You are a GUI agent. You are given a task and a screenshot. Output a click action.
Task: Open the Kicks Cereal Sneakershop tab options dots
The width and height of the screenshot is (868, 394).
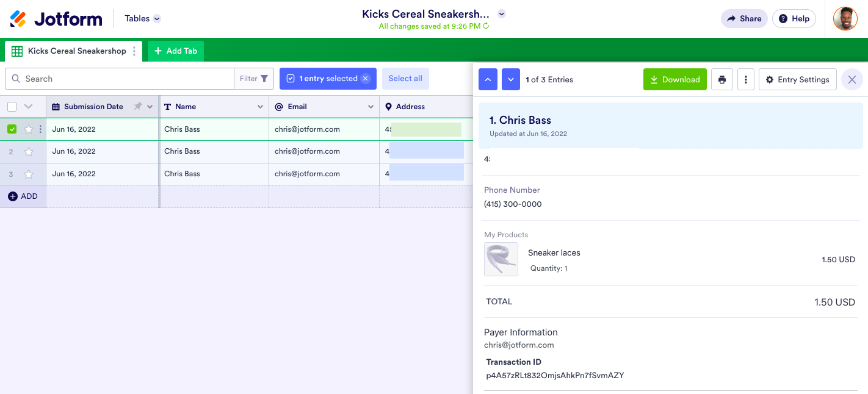pos(134,51)
